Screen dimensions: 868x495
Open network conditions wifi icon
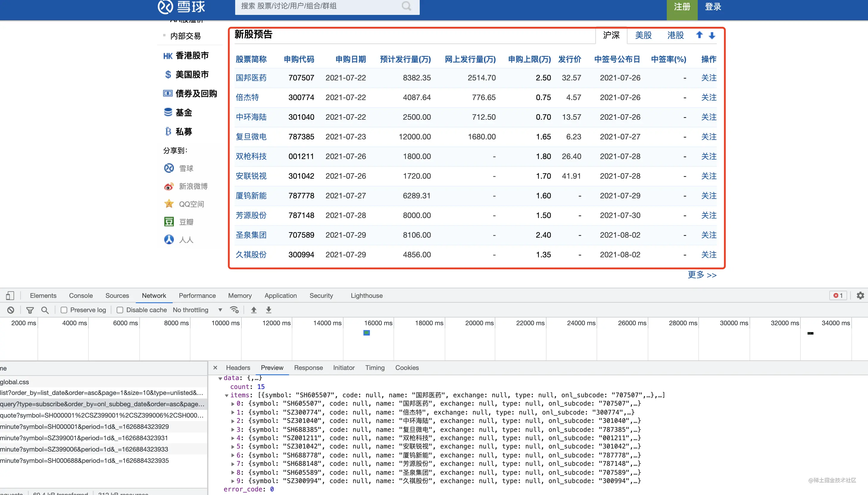pyautogui.click(x=234, y=310)
